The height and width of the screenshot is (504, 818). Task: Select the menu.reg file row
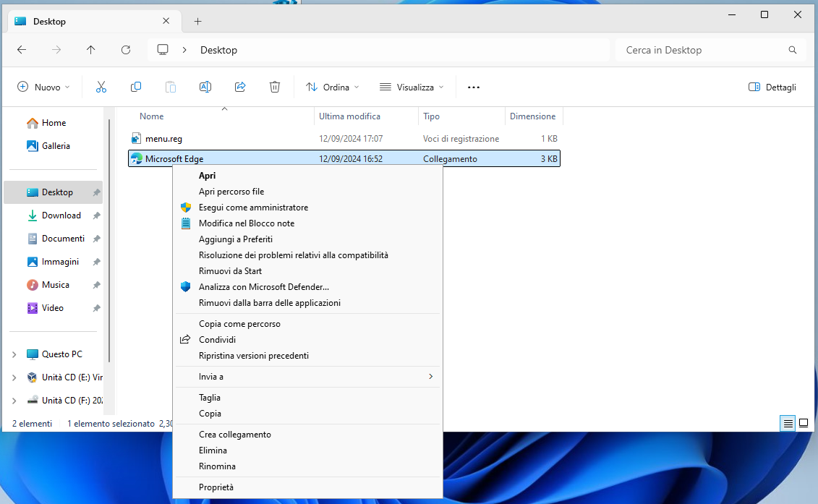(x=344, y=139)
